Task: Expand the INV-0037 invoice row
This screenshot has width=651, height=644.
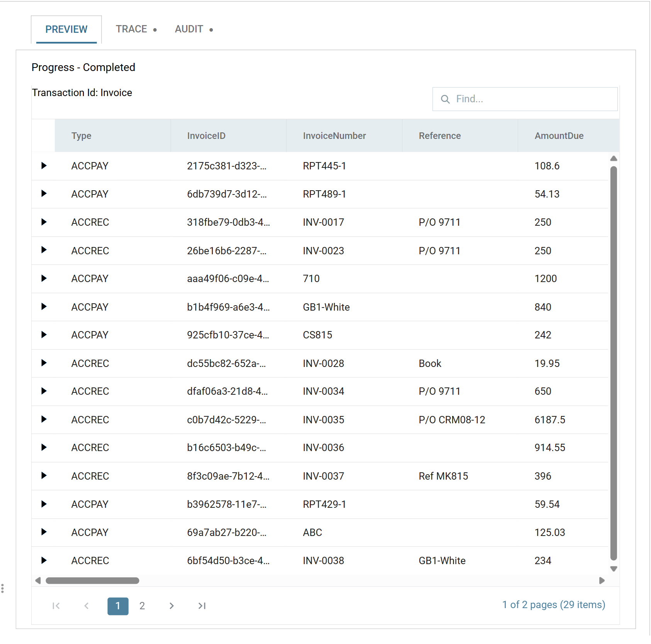Action: (x=44, y=476)
